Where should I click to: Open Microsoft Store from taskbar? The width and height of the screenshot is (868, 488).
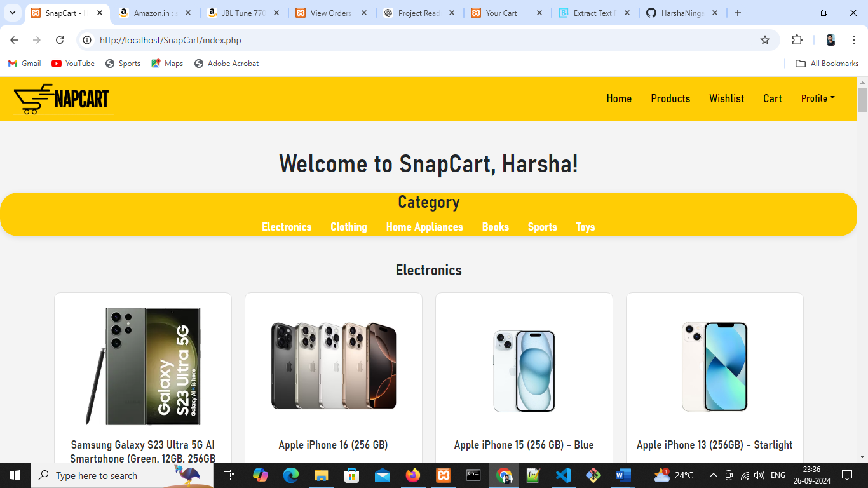(x=351, y=475)
